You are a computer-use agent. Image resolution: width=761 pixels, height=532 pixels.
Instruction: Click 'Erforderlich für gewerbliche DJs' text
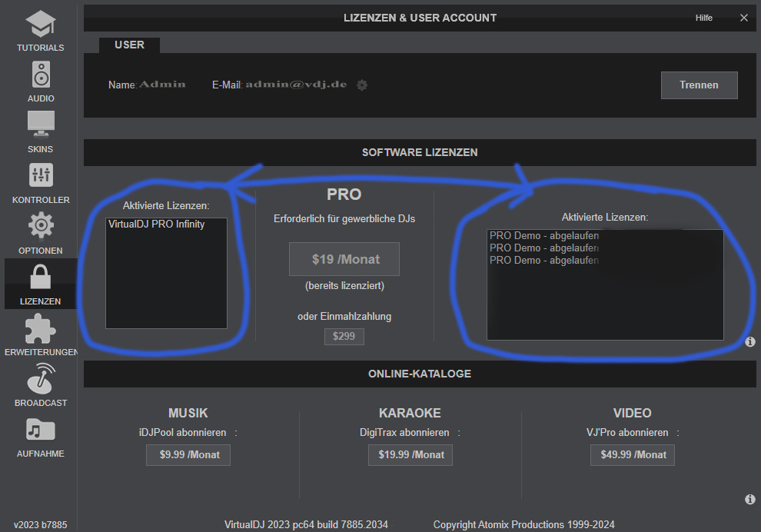click(x=344, y=219)
